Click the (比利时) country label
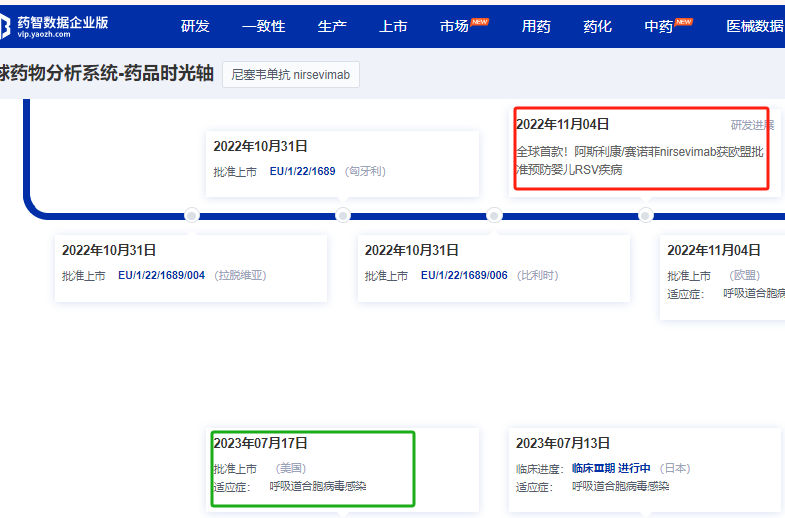Viewport: 785px width, 518px height. [x=538, y=275]
